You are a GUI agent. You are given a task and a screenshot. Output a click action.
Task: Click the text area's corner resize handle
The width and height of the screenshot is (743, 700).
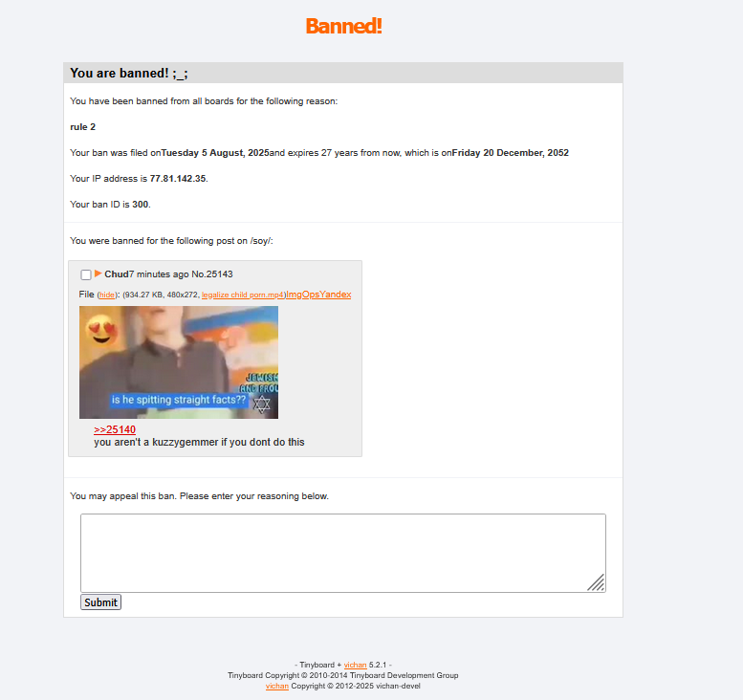pyautogui.click(x=597, y=583)
